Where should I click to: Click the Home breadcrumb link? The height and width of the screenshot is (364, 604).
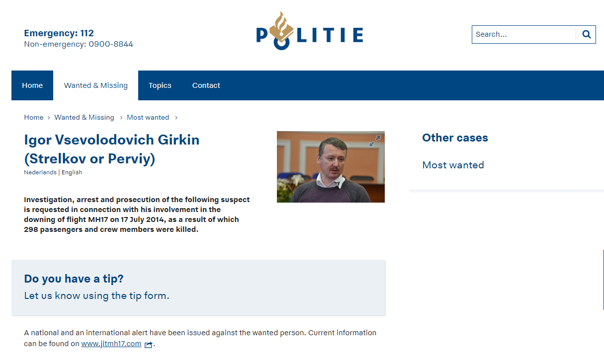pos(34,118)
